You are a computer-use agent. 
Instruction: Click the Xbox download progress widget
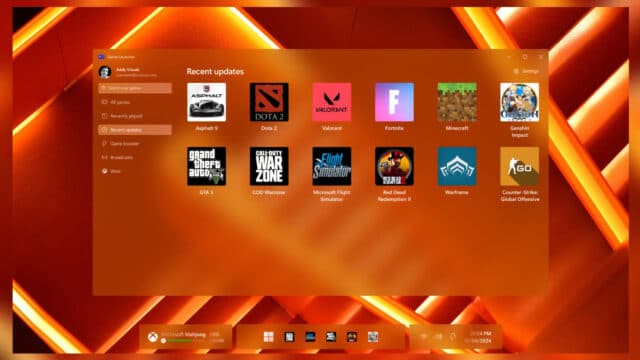(186, 337)
